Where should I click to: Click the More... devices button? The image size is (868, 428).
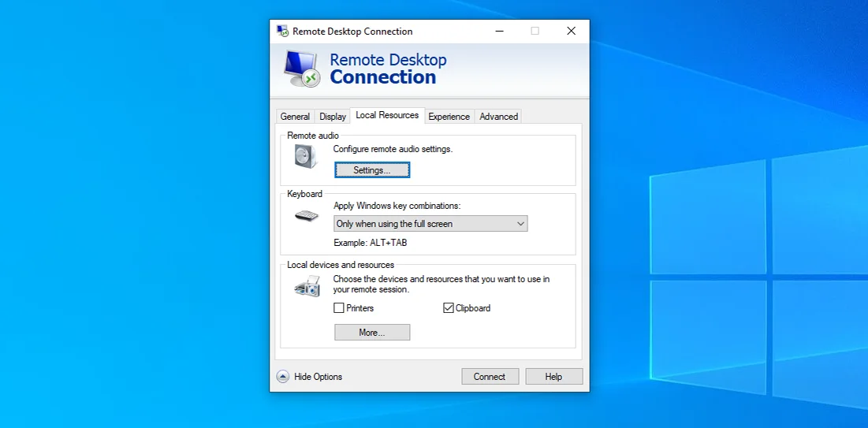(372, 333)
